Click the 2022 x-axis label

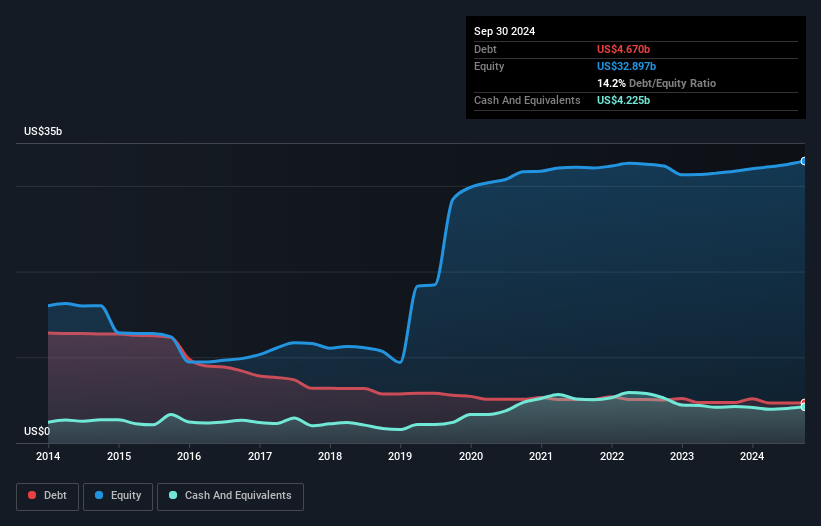[612, 456]
